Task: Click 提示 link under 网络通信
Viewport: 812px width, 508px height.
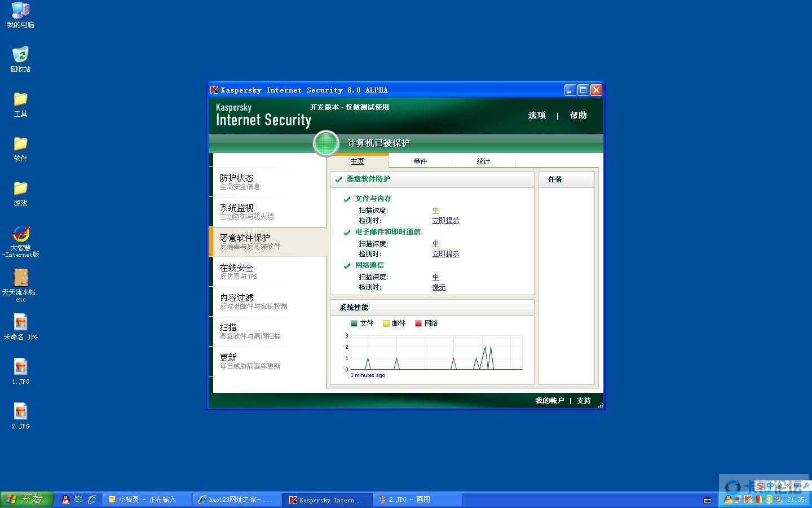Action: [x=439, y=287]
